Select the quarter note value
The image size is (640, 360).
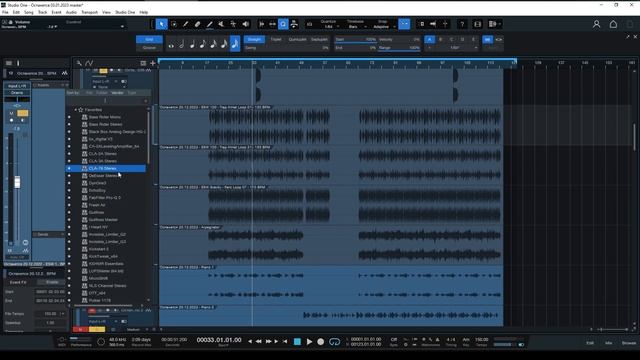pyautogui.click(x=192, y=44)
